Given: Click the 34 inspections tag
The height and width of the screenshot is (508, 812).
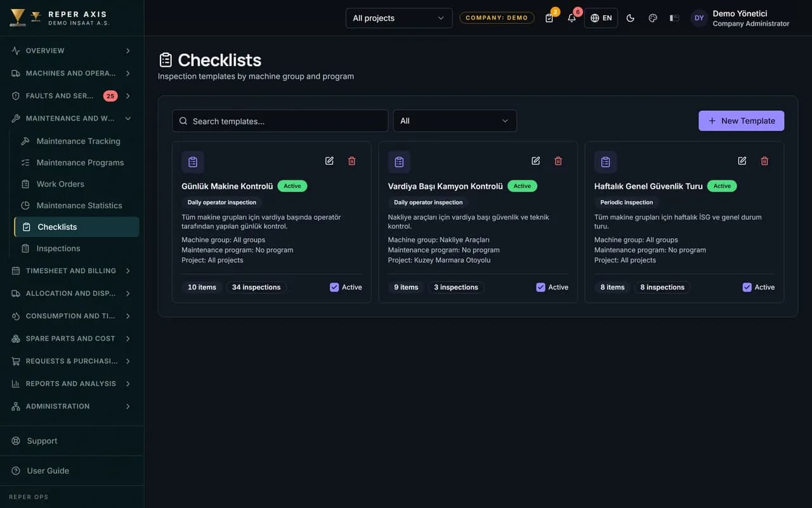Looking at the screenshot, I should [256, 287].
